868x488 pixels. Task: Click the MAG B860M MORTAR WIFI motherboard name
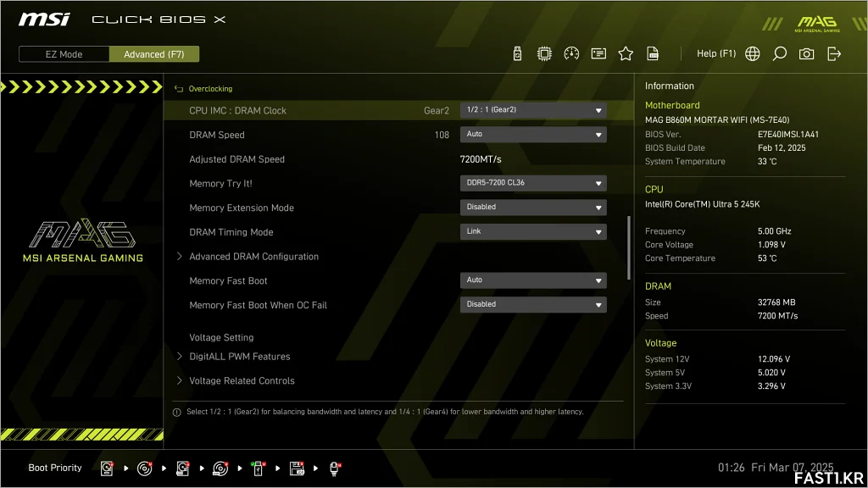pos(717,120)
